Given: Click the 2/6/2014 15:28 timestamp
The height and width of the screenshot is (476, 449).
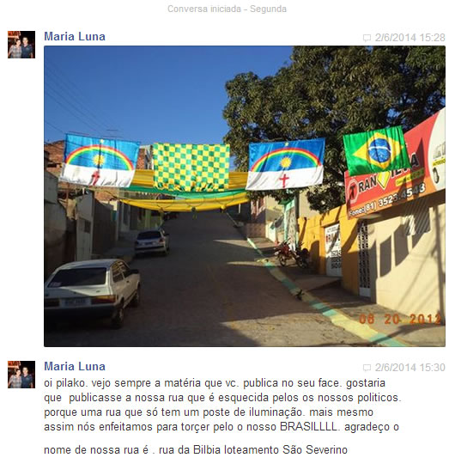Looking at the screenshot, I should coord(410,38).
